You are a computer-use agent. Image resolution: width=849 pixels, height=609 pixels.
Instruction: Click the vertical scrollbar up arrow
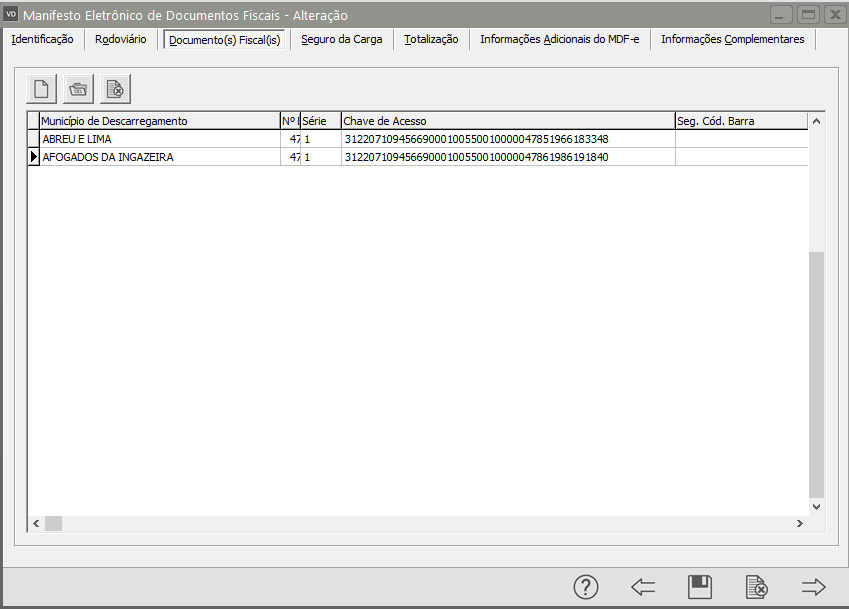click(817, 121)
